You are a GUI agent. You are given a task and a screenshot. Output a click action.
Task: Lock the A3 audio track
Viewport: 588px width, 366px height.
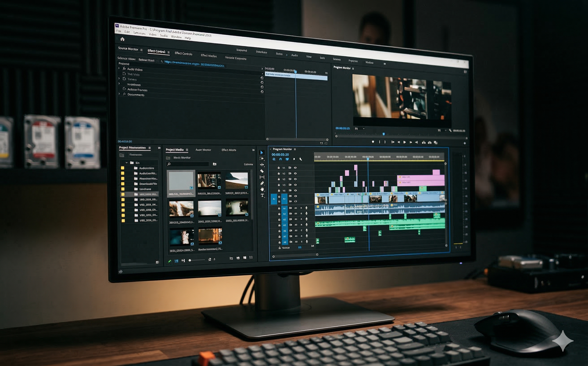click(279, 220)
